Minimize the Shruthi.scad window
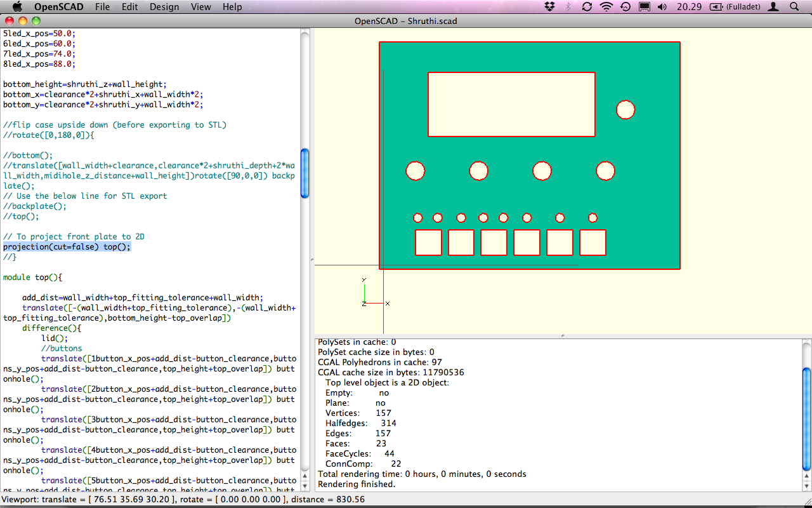The height and width of the screenshot is (508, 812). [x=23, y=21]
